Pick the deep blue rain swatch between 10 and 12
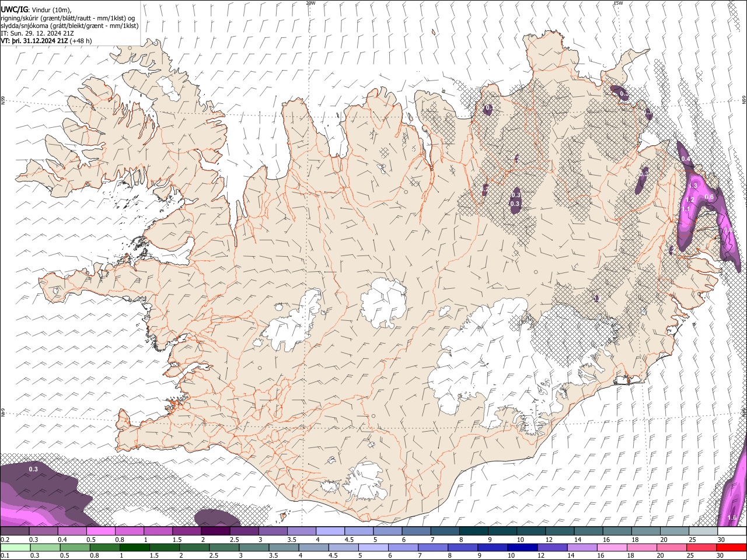Viewport: 747px width, 560px height. coord(522,547)
